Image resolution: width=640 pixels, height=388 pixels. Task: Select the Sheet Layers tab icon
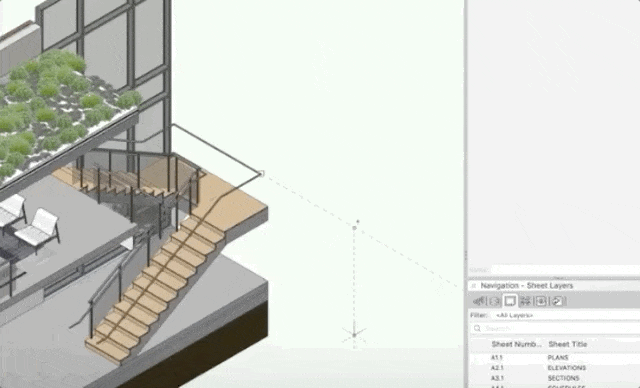click(x=510, y=301)
